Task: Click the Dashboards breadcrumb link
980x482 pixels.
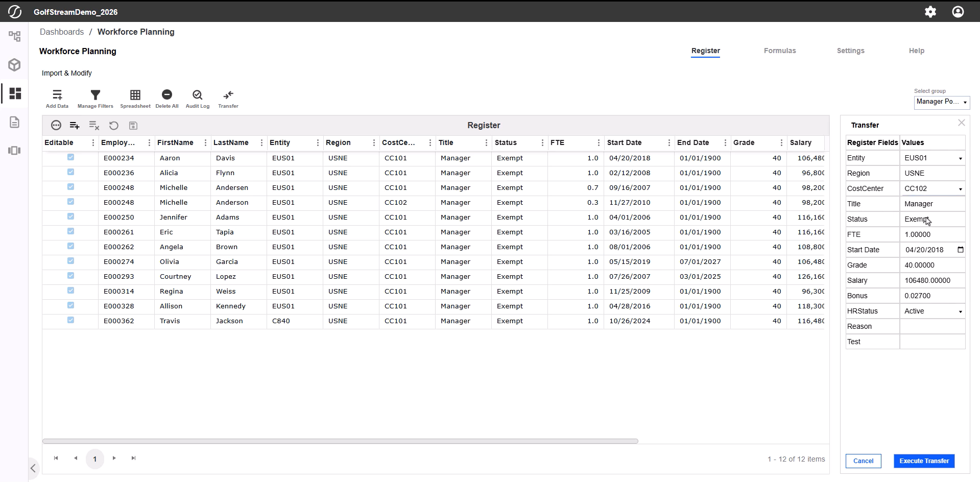Action: tap(62, 32)
